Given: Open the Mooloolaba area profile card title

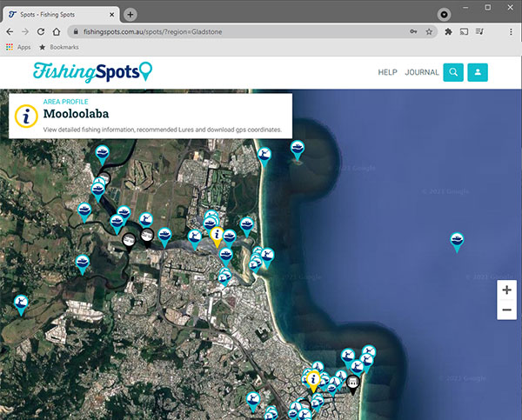Looking at the screenshot, I should pos(76,114).
